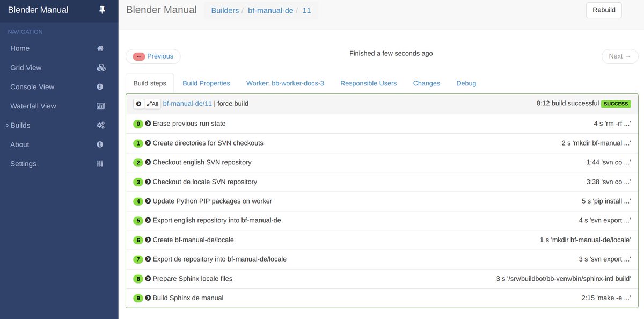The height and width of the screenshot is (319, 644).
Task: Click step number badge 7
Action: pyautogui.click(x=138, y=259)
